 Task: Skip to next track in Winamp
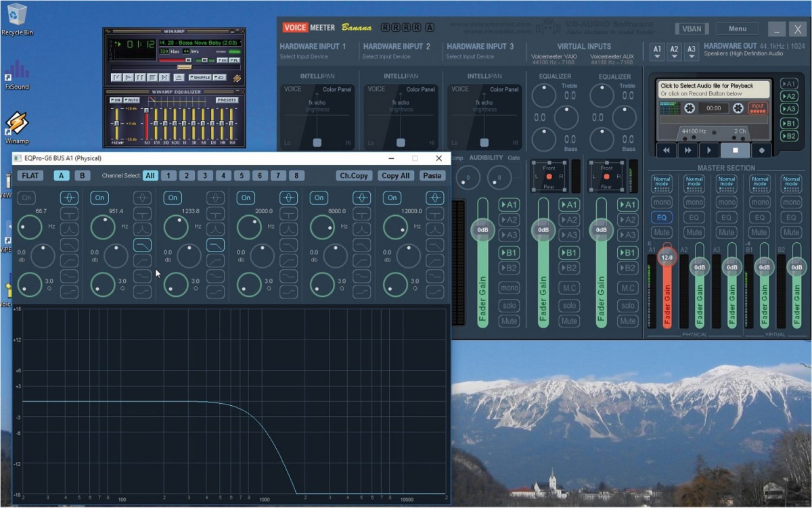163,78
